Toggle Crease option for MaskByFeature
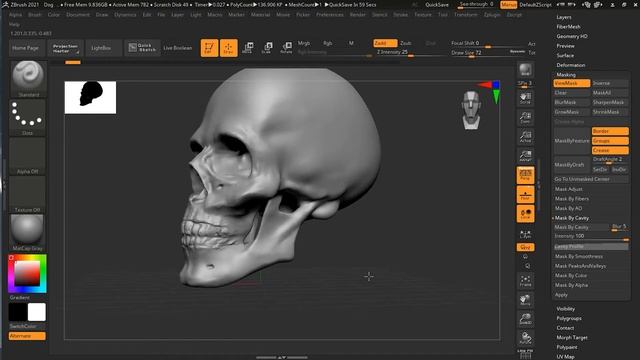The image size is (640, 360). click(610, 151)
